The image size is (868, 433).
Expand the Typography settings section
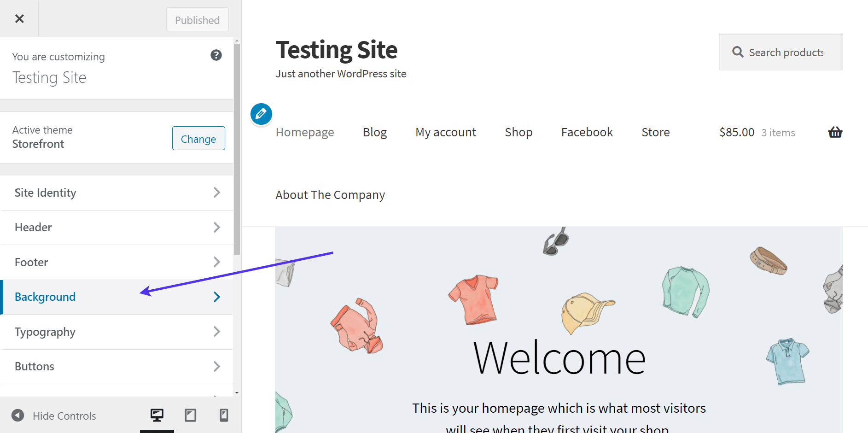coord(117,332)
